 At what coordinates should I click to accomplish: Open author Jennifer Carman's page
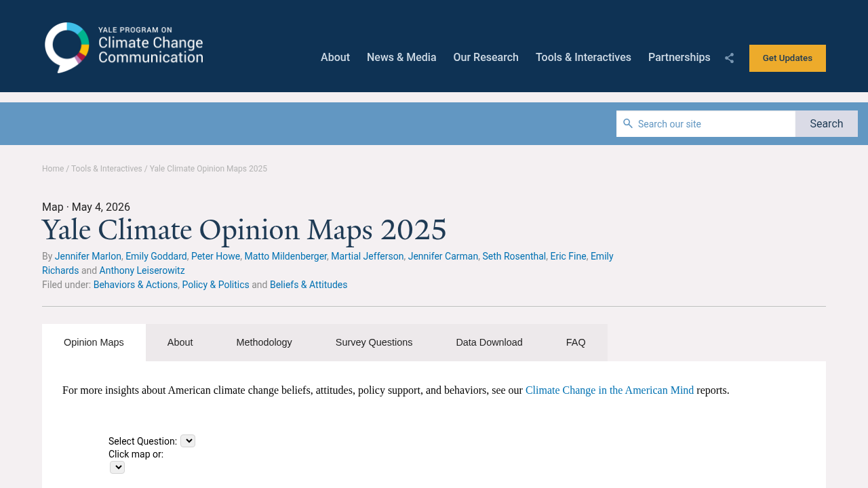click(x=443, y=256)
